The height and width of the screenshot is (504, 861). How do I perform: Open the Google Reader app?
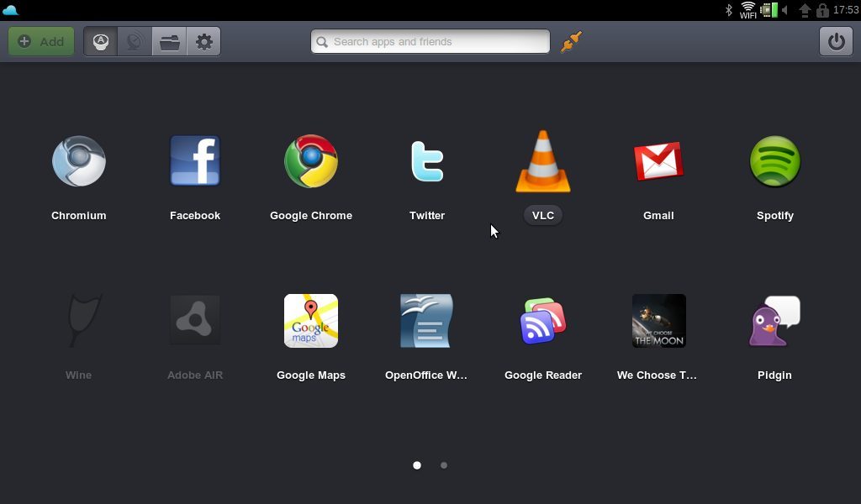543,321
